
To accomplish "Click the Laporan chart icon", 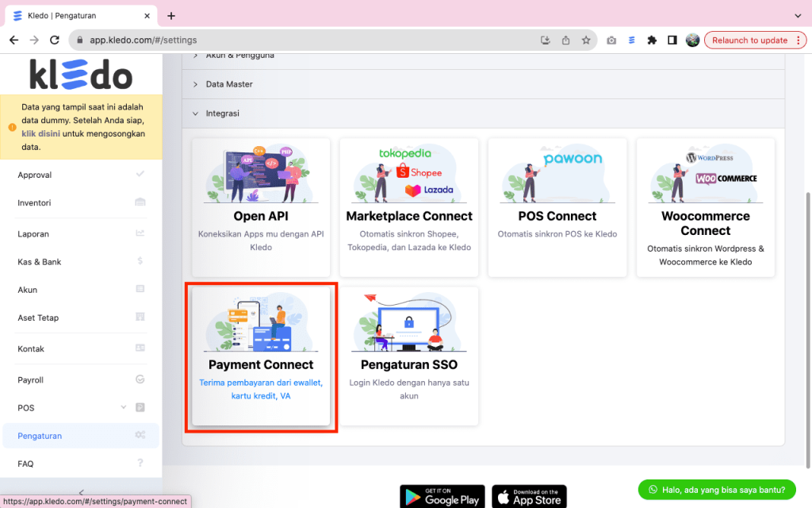I will (140, 233).
